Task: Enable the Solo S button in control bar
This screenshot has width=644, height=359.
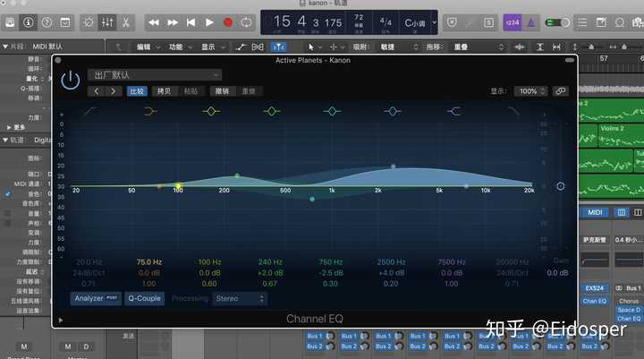Action: click(x=488, y=22)
